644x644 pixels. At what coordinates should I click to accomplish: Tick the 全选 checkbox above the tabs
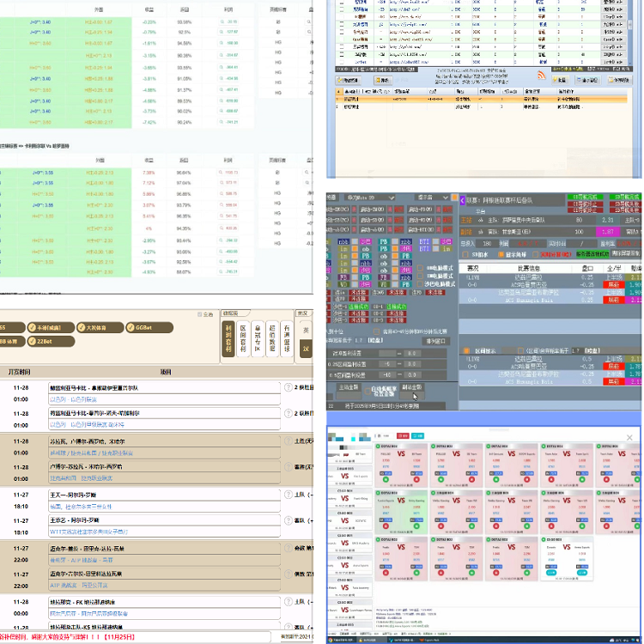(x=200, y=314)
